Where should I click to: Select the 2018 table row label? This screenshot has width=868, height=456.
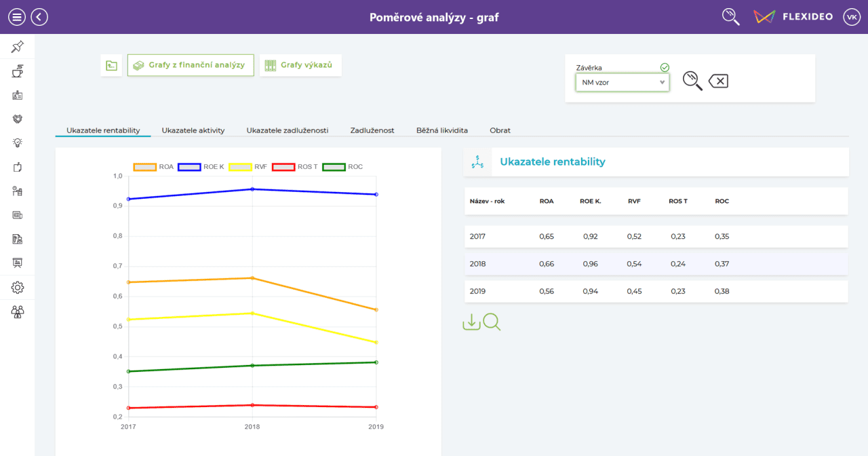[x=478, y=263]
